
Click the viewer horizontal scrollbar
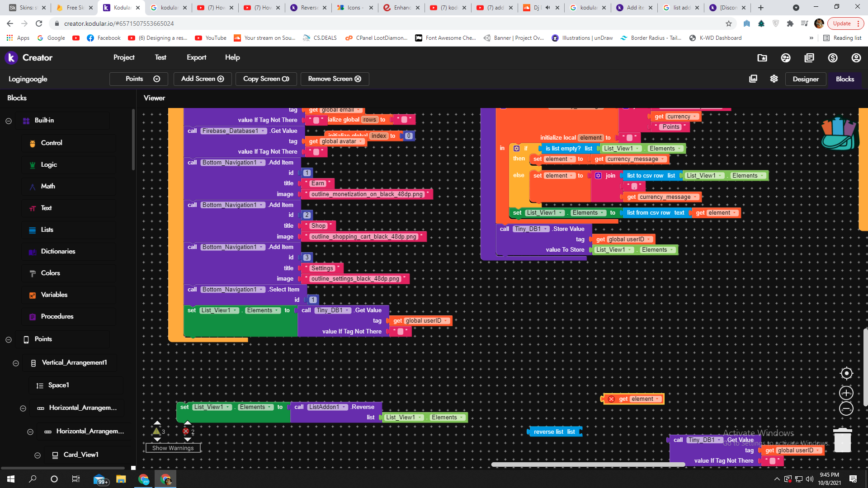coord(588,465)
